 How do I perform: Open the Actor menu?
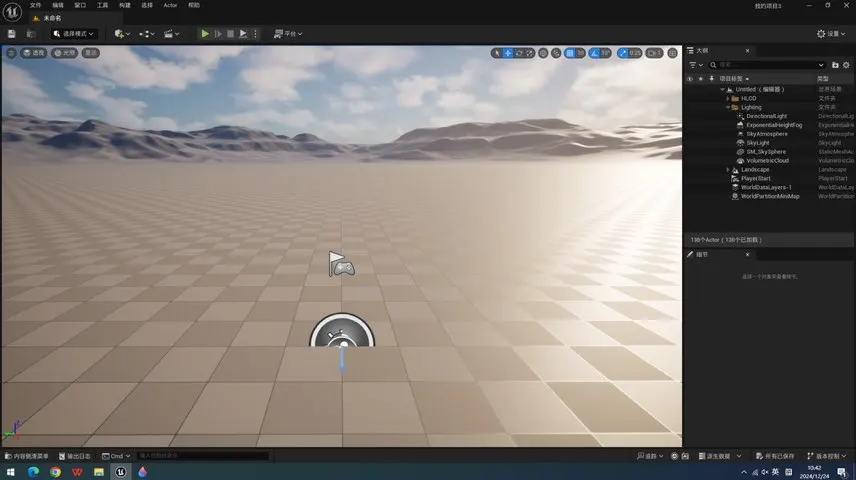pos(170,5)
